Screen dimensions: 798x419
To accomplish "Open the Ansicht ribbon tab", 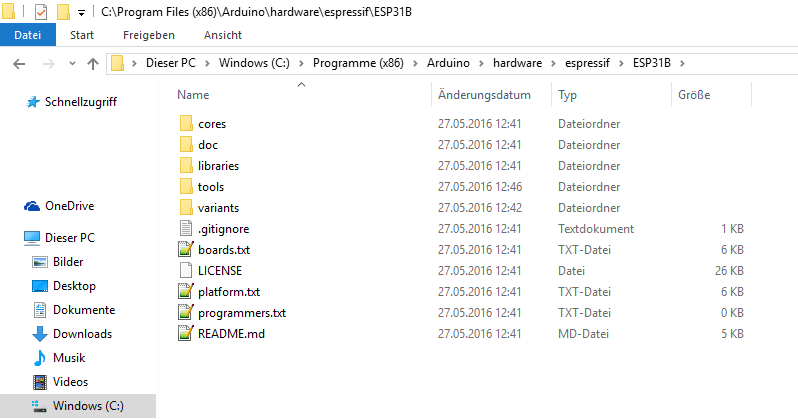I will 223,35.
